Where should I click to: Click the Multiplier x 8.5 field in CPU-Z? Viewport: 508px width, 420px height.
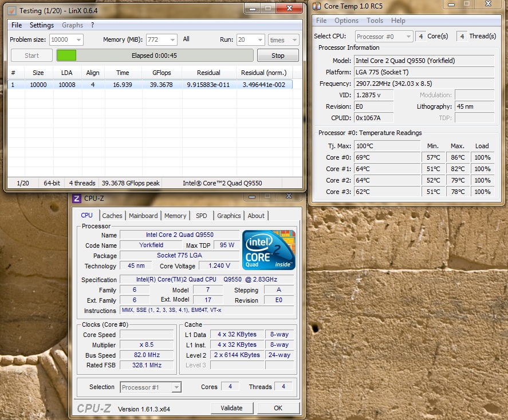pos(147,344)
